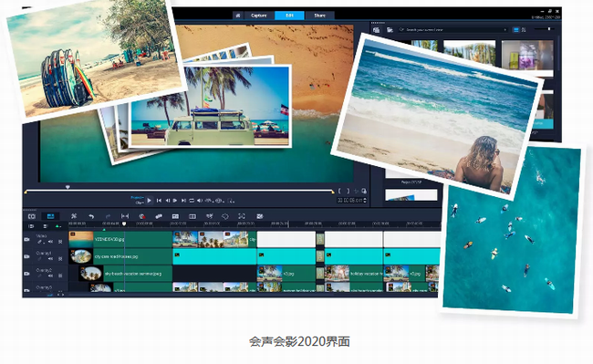Image resolution: width=593 pixels, height=364 pixels.
Task: Open the record/capture option icon
Action: (141, 216)
